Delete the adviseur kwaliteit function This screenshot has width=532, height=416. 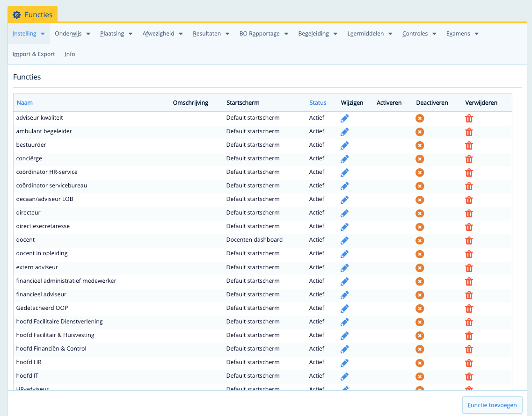[x=469, y=118]
